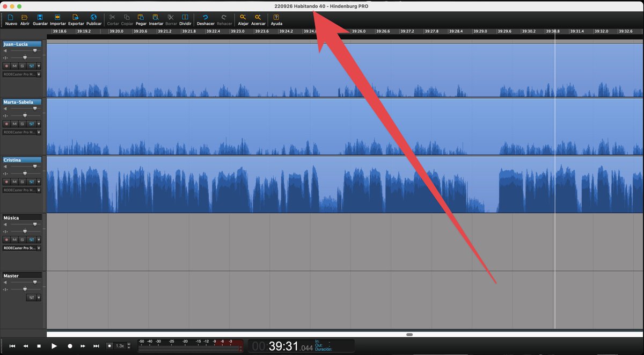Click the 39:26.0 mark on the ruler
644x355 pixels.
click(358, 32)
